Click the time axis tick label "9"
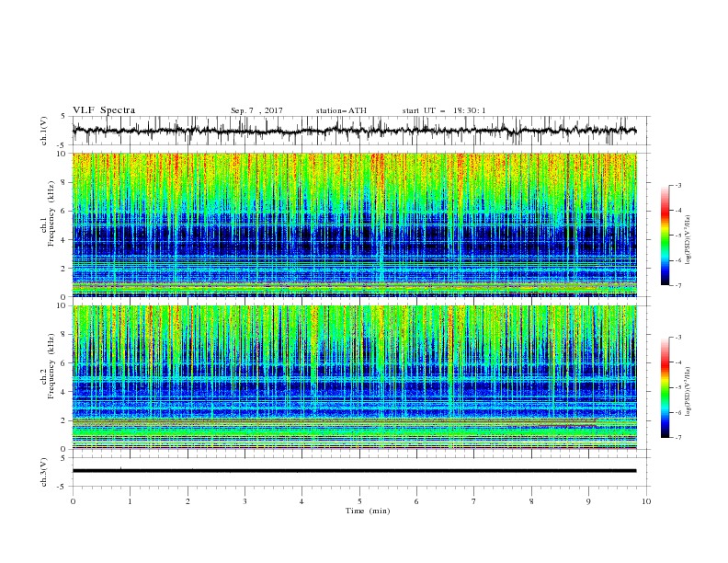The width and height of the screenshot is (728, 563). click(x=588, y=501)
